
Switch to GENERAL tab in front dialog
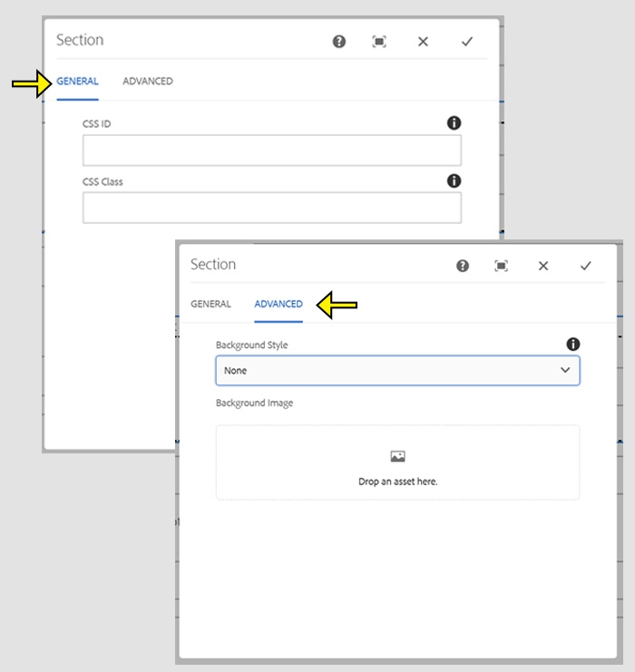[211, 304]
